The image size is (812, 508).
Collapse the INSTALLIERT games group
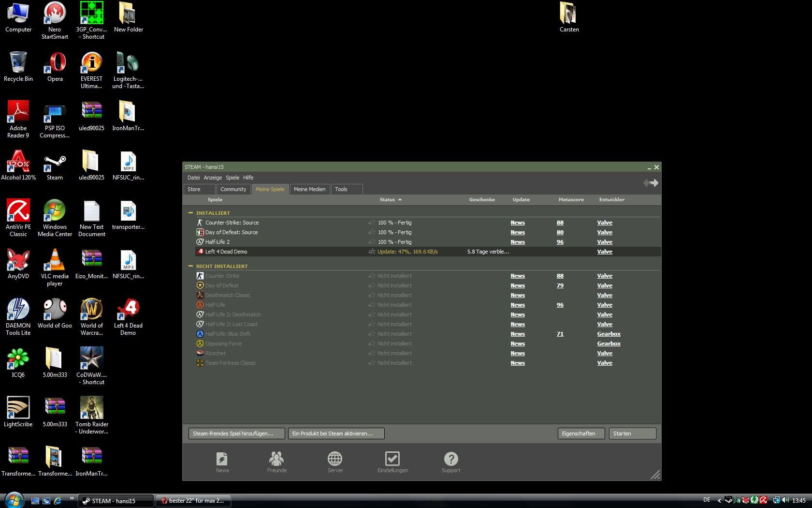pyautogui.click(x=190, y=213)
